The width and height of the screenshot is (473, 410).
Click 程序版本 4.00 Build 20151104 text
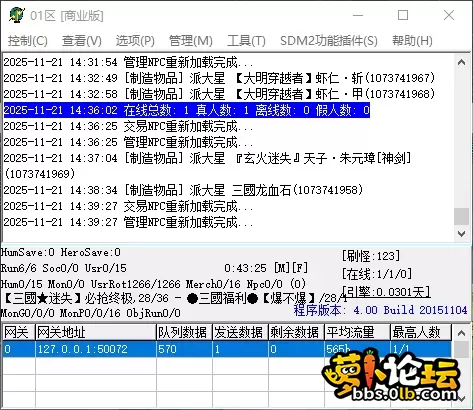(x=380, y=310)
